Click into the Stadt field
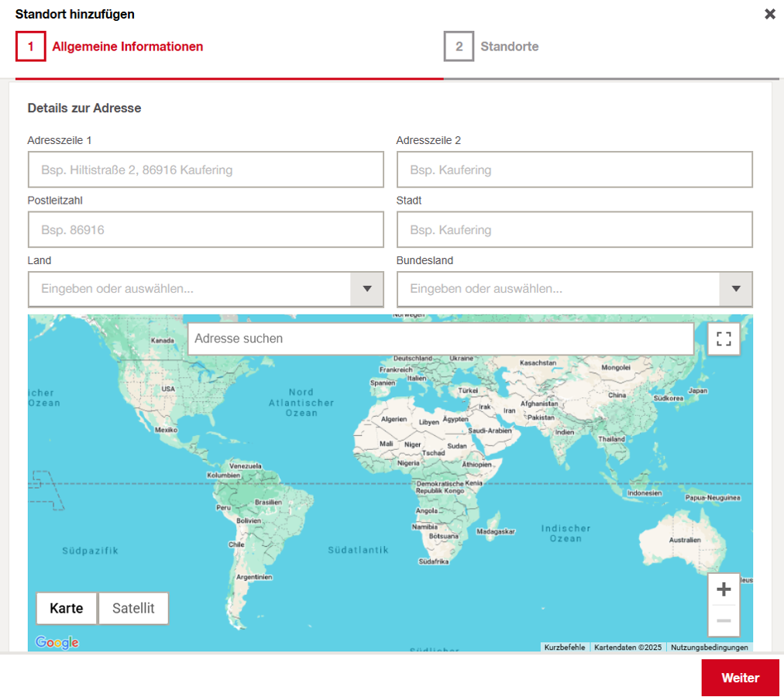The width and height of the screenshot is (784, 697). click(x=575, y=230)
